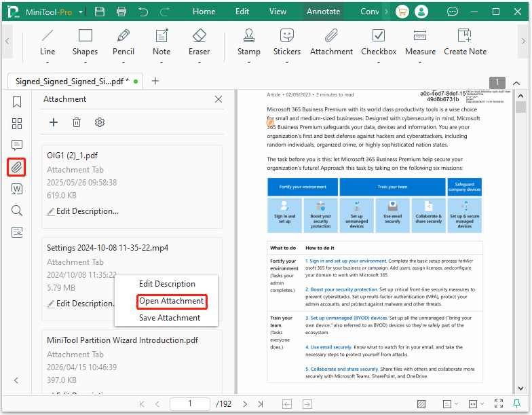Image resolution: width=532 pixels, height=415 pixels.
Task: Open the search sidebar panel
Action: [x=17, y=211]
